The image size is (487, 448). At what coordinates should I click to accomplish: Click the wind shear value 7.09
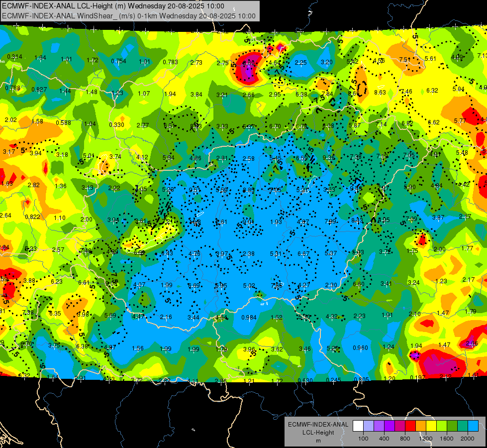click(x=411, y=219)
